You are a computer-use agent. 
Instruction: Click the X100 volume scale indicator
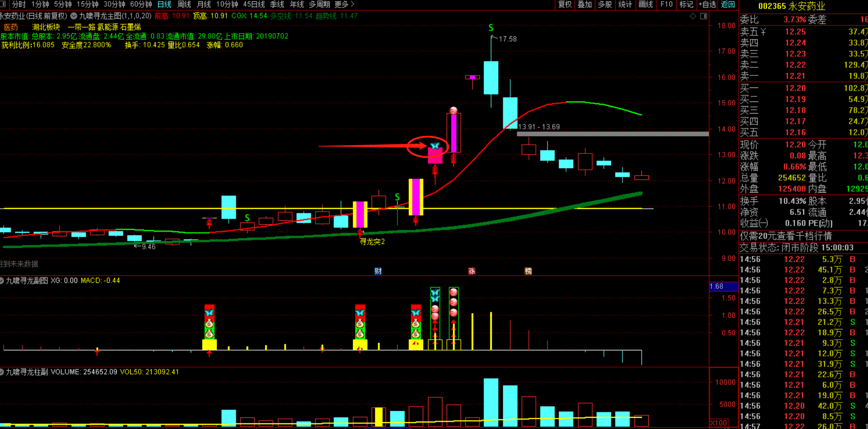[719, 423]
